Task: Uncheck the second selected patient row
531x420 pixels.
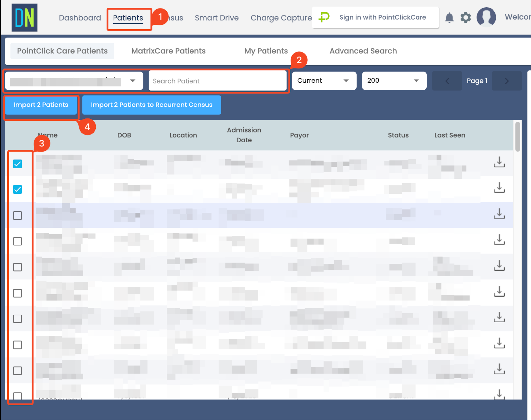Action: click(18, 189)
